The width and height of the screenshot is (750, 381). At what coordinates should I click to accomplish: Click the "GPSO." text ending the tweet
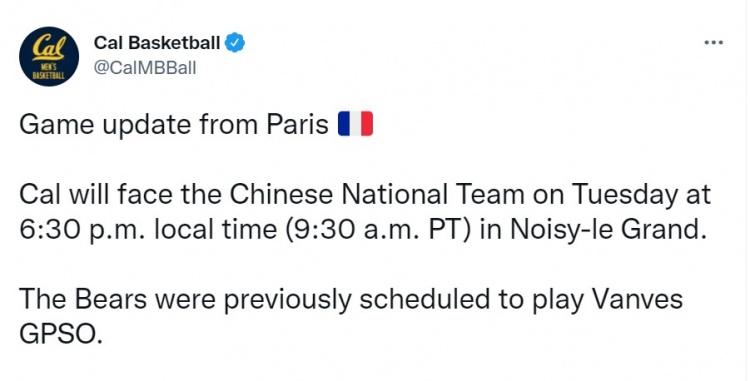tap(61, 334)
